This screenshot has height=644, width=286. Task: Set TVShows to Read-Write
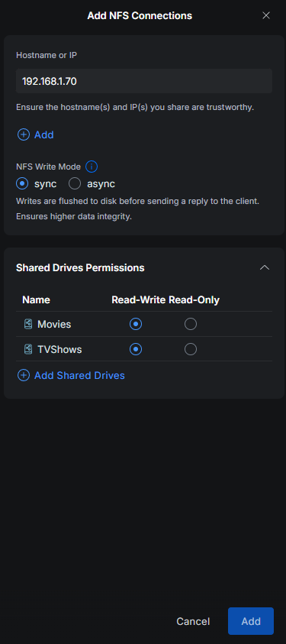[x=136, y=349]
